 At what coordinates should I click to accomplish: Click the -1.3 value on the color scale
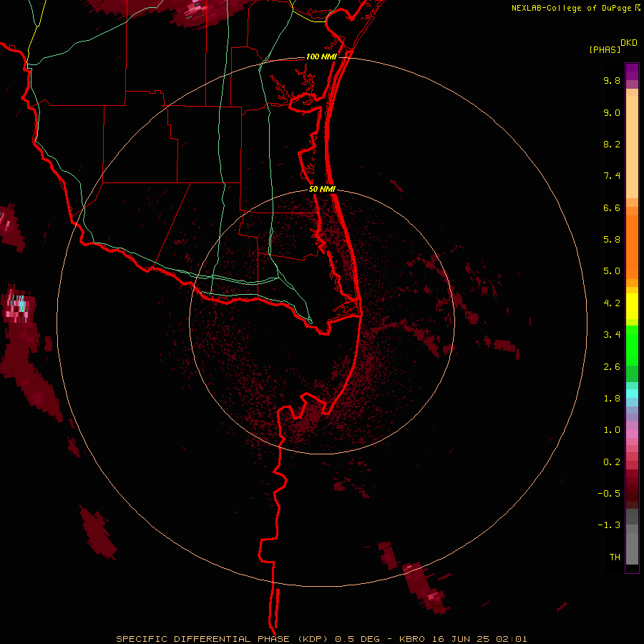point(609,526)
